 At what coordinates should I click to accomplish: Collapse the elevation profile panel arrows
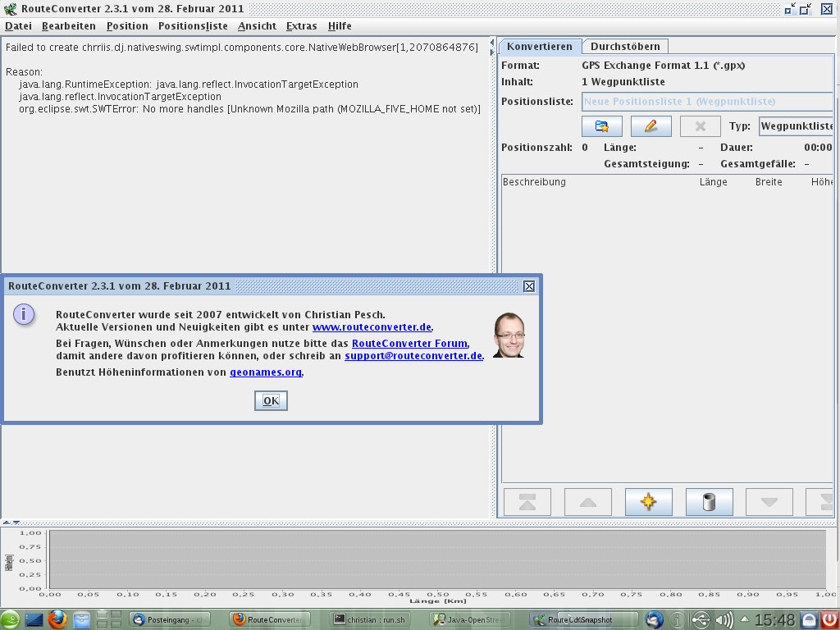(11, 523)
